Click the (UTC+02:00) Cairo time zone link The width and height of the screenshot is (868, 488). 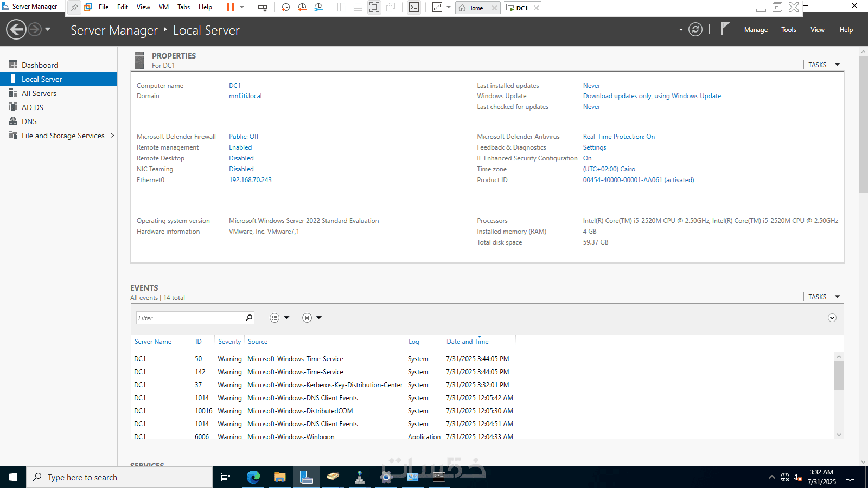pyautogui.click(x=609, y=169)
